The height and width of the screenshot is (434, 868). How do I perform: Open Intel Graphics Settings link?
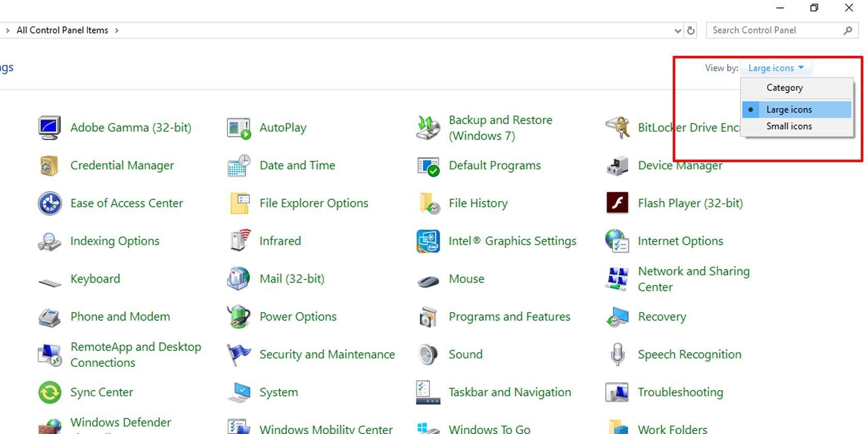tap(513, 241)
